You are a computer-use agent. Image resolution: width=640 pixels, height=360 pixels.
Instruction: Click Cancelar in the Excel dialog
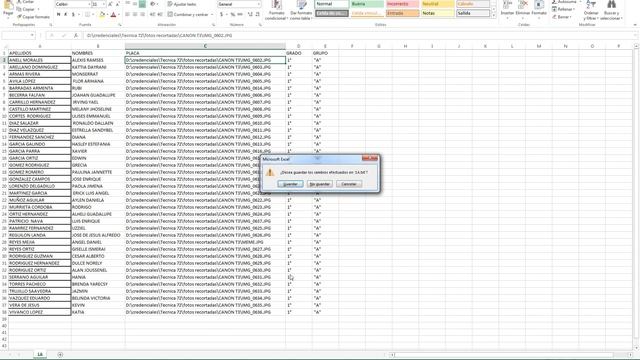[349, 184]
